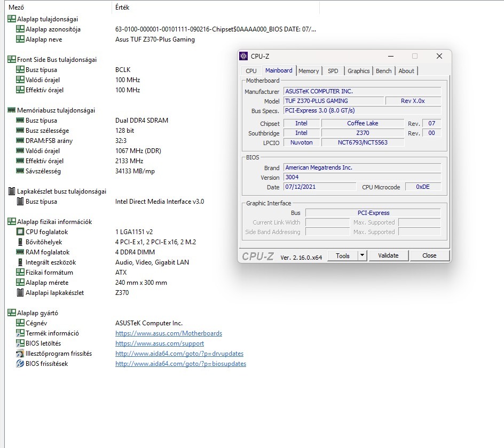Select the value Dual DDR4 SDRAM

point(142,121)
